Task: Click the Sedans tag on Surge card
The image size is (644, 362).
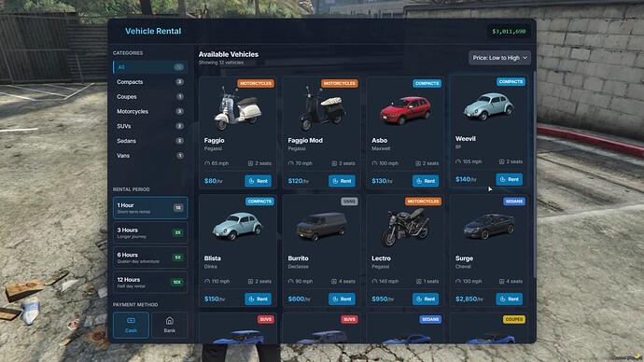Action: (514, 202)
